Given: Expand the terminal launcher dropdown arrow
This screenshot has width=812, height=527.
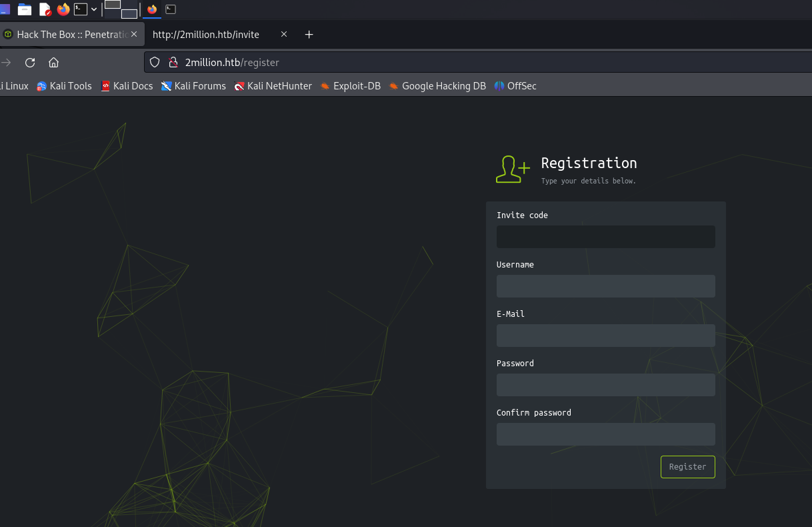Looking at the screenshot, I should tap(94, 9).
